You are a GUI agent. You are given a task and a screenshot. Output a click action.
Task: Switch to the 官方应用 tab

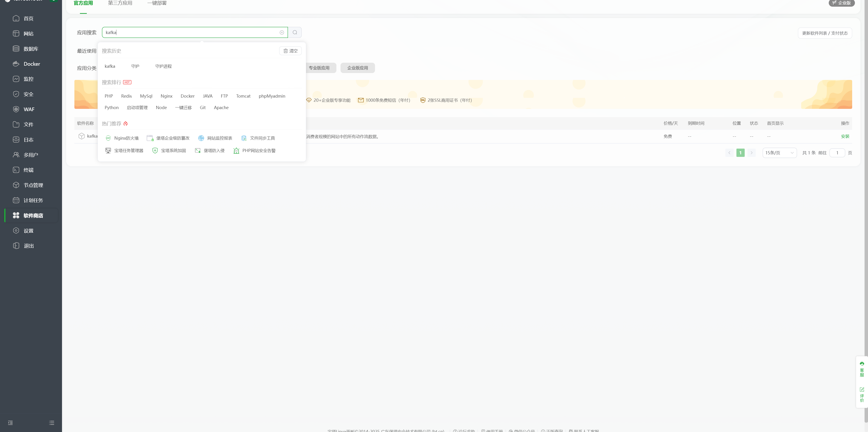(x=83, y=3)
